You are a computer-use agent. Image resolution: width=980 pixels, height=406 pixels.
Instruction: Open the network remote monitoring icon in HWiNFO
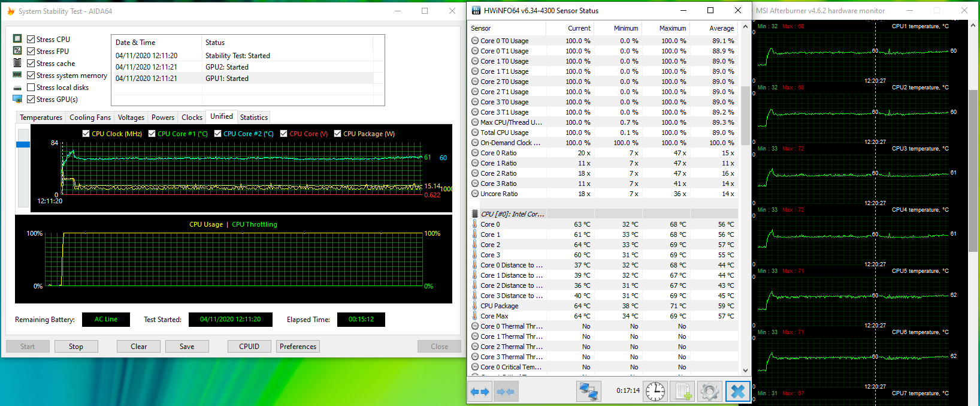(x=589, y=392)
